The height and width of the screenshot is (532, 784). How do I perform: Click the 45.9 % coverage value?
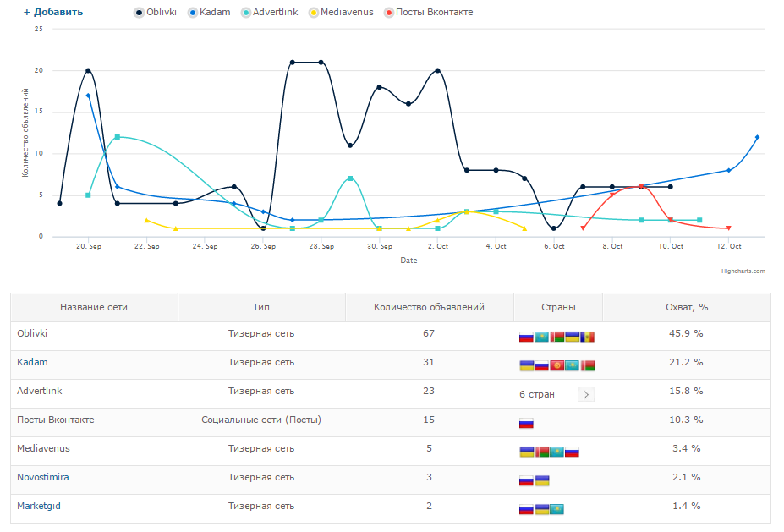point(687,333)
